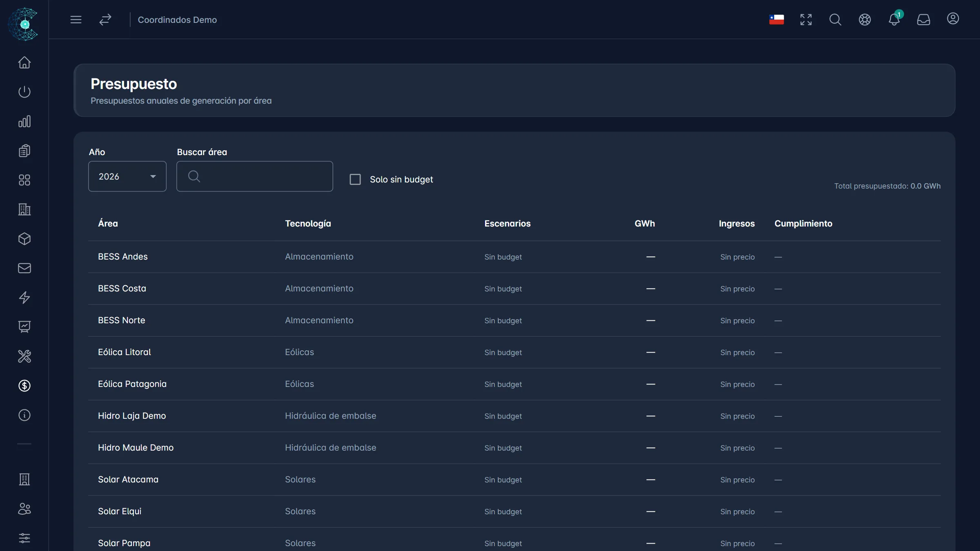Open the header search magnifier icon
This screenshot has height=551, width=980.
pyautogui.click(x=835, y=20)
